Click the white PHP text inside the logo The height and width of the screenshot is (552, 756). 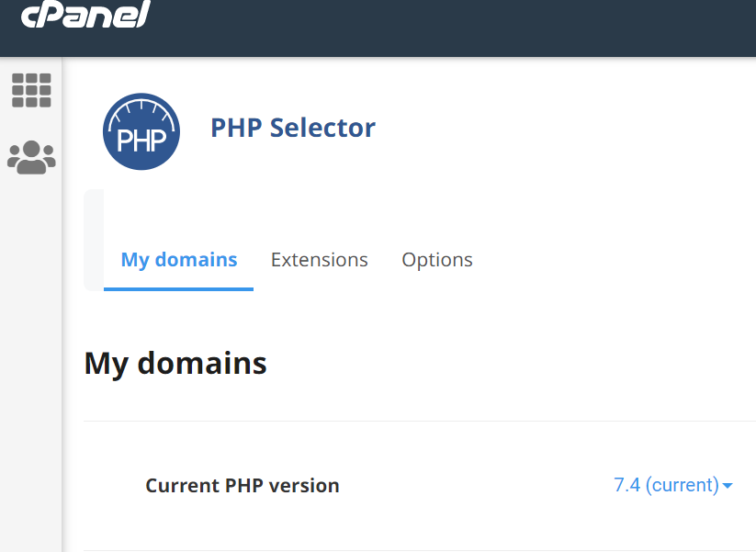(141, 141)
